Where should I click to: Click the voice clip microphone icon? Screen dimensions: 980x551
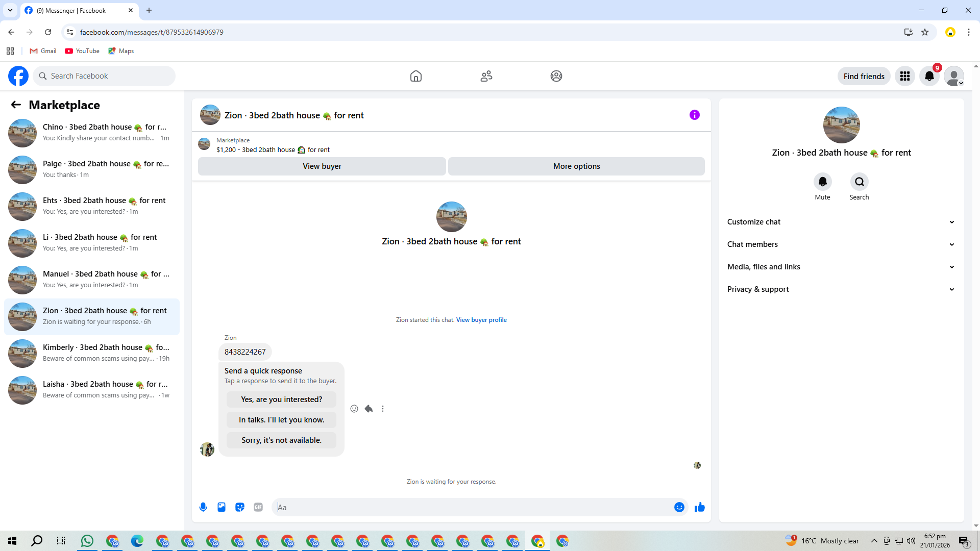point(203,507)
